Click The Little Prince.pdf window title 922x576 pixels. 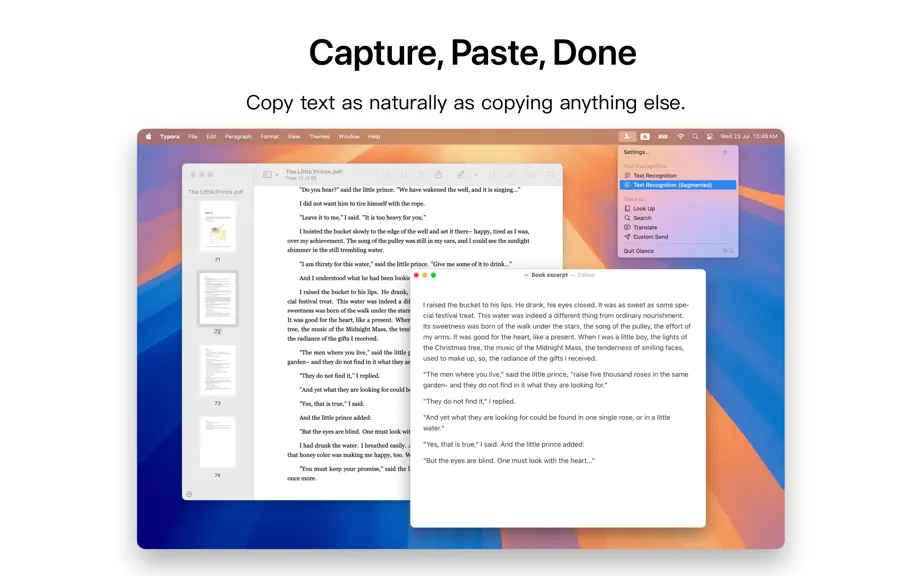[314, 172]
